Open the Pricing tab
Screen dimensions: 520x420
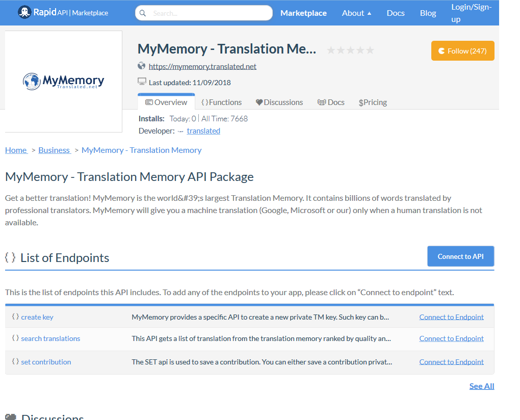373,102
